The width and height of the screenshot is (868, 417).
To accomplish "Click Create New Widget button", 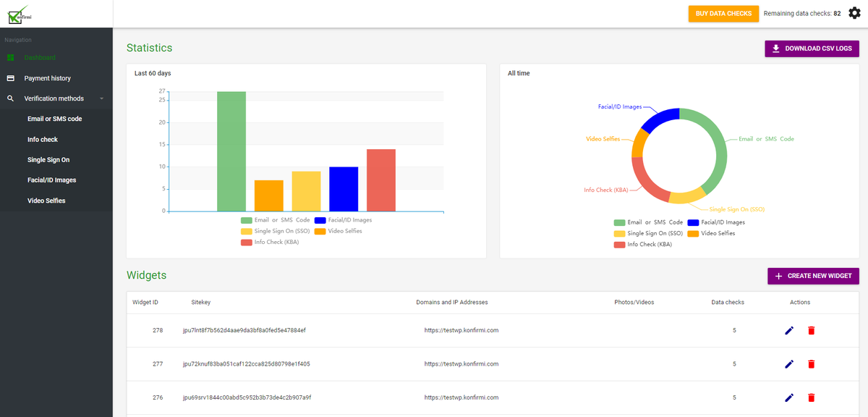I will [x=814, y=276].
